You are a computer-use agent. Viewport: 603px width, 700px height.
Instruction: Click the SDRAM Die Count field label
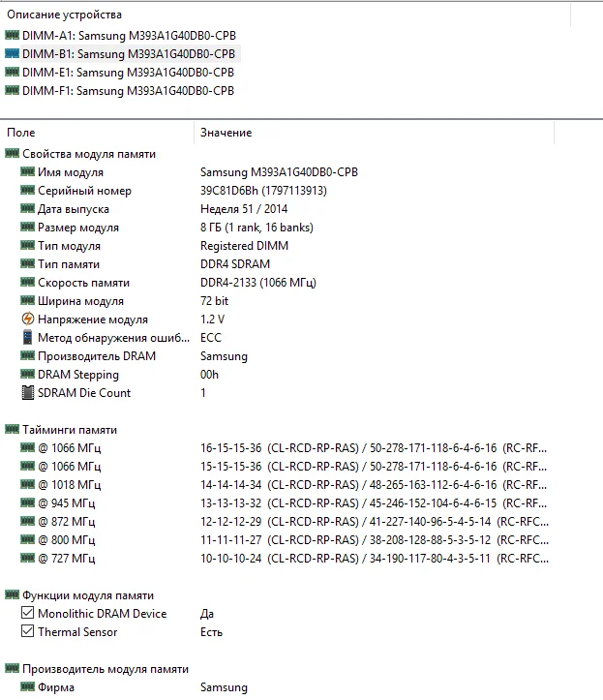(x=84, y=393)
